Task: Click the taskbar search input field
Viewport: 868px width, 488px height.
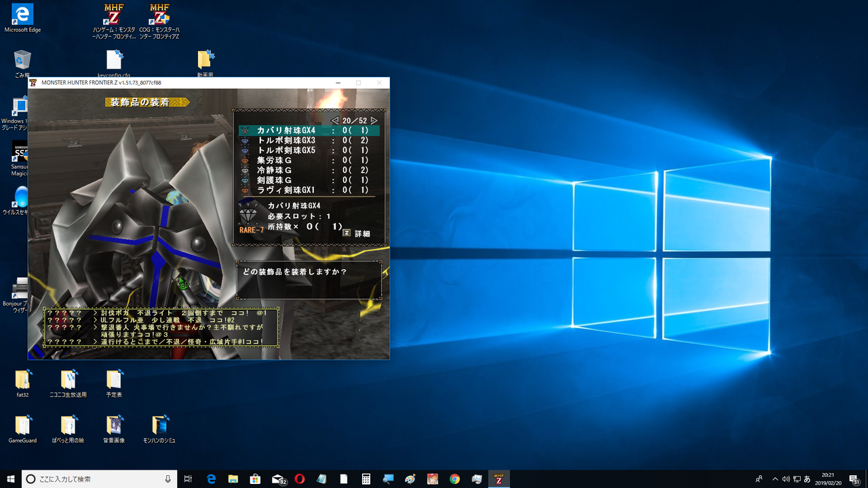Action: click(100, 479)
